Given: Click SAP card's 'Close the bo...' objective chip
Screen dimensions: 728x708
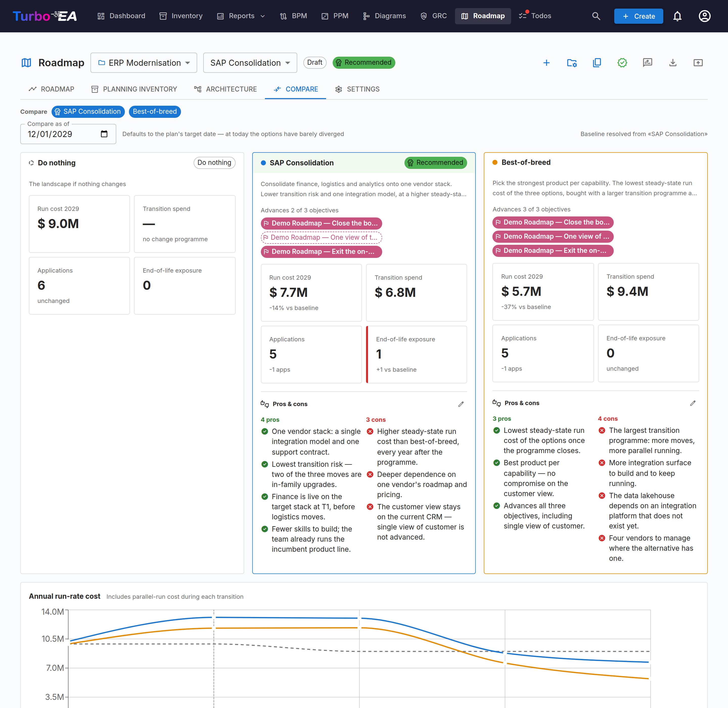Looking at the screenshot, I should click(321, 223).
